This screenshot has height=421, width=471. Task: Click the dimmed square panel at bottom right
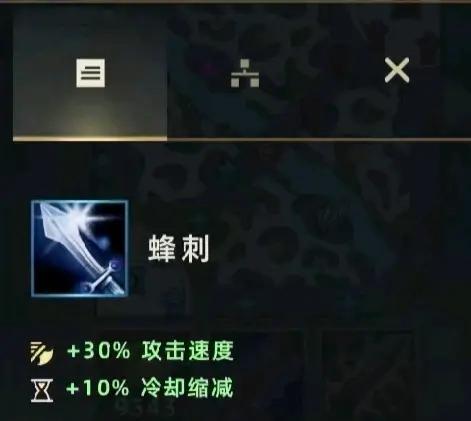tap(367, 375)
